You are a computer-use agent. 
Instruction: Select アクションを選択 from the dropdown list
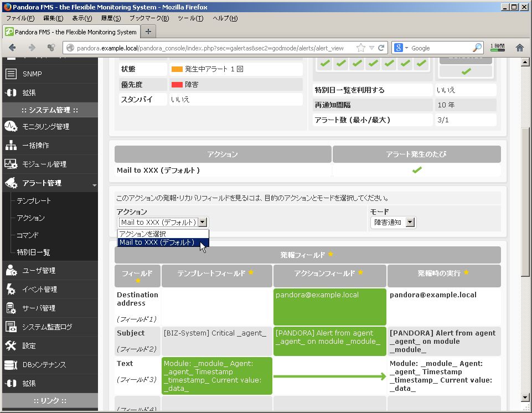[x=163, y=234]
